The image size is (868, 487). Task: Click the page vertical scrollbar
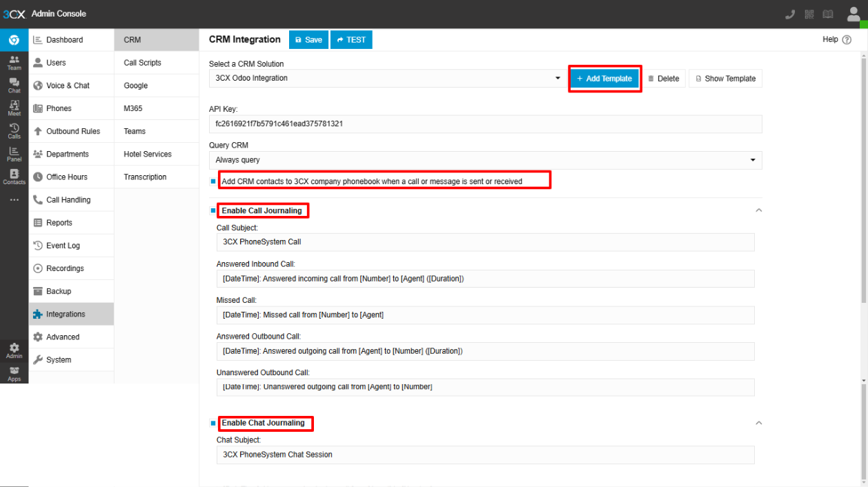[863, 207]
